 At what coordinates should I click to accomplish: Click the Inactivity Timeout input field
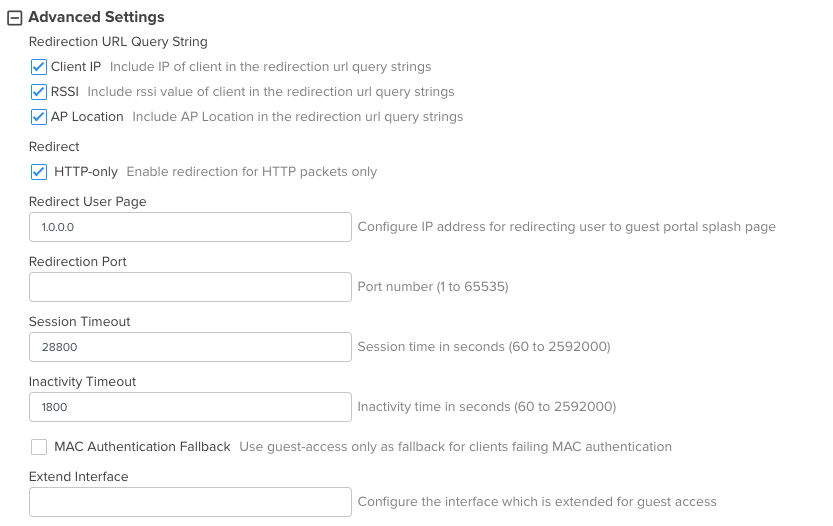(190, 407)
